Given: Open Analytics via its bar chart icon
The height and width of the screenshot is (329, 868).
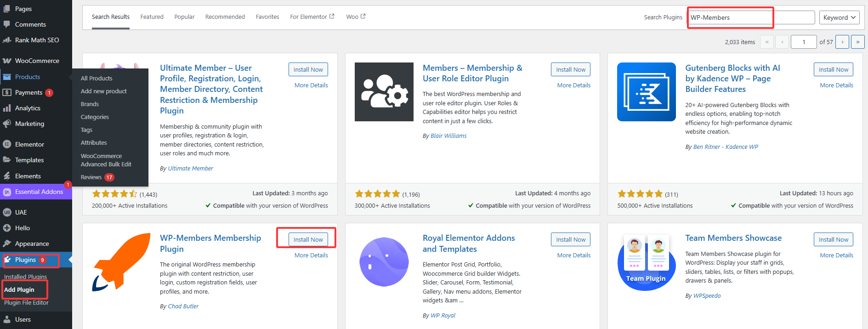Looking at the screenshot, I should click(7, 108).
